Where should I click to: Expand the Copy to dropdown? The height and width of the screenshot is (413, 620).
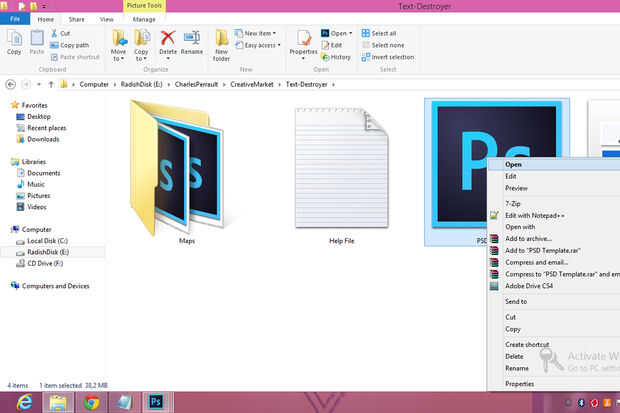pyautogui.click(x=142, y=55)
